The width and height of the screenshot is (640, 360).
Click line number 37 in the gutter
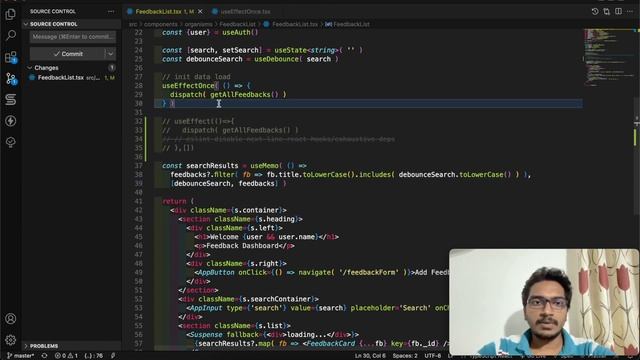click(x=138, y=166)
